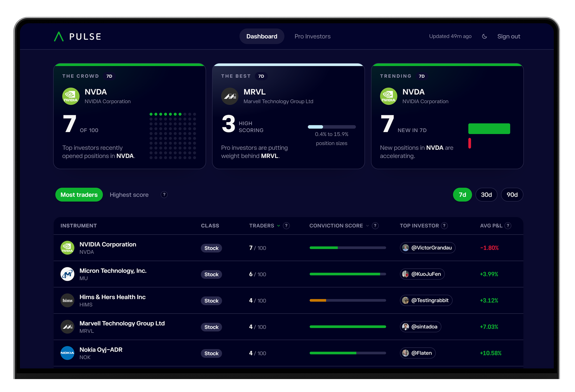Click the Class column header

tap(210, 226)
